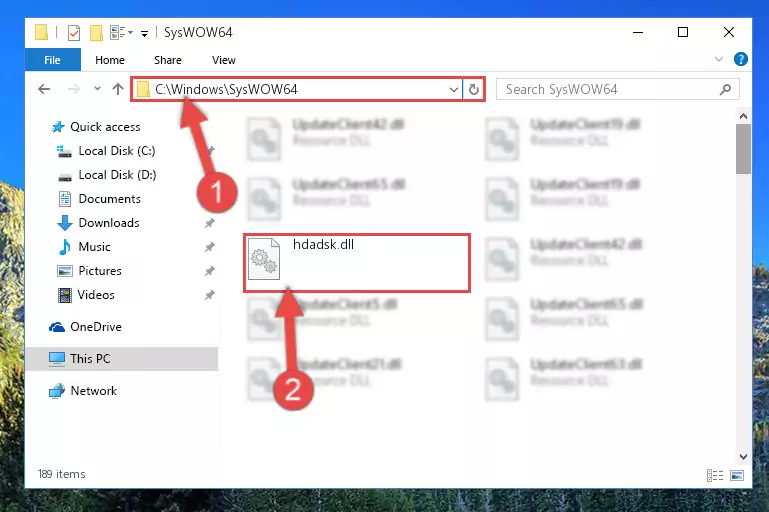
Task: Click the address bar path C:\Windows\SysWOW64
Action: [226, 89]
